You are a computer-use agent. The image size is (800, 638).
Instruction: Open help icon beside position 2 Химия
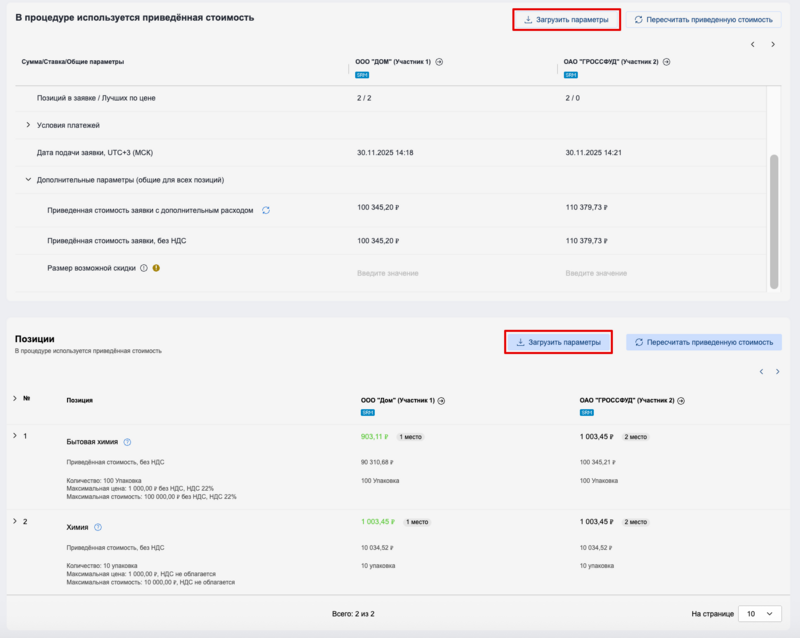tap(98, 527)
